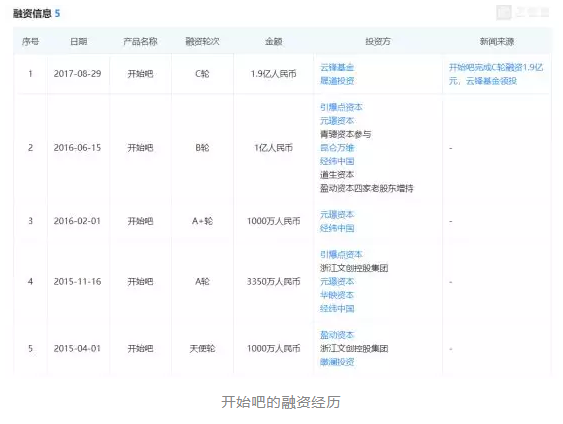The width and height of the screenshot is (563, 424).
Task: Select 1000万人民币 in the A+轮 row
Action: (273, 221)
